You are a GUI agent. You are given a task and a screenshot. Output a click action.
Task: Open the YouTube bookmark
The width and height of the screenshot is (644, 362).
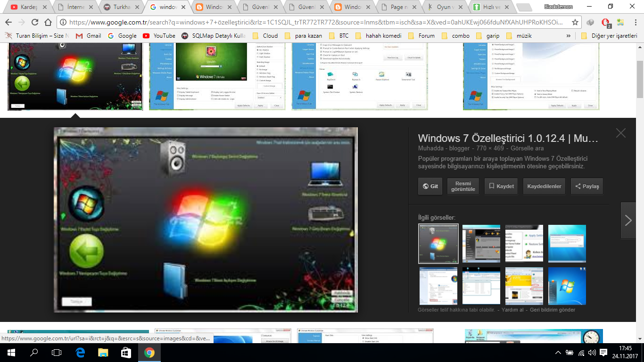159,36
